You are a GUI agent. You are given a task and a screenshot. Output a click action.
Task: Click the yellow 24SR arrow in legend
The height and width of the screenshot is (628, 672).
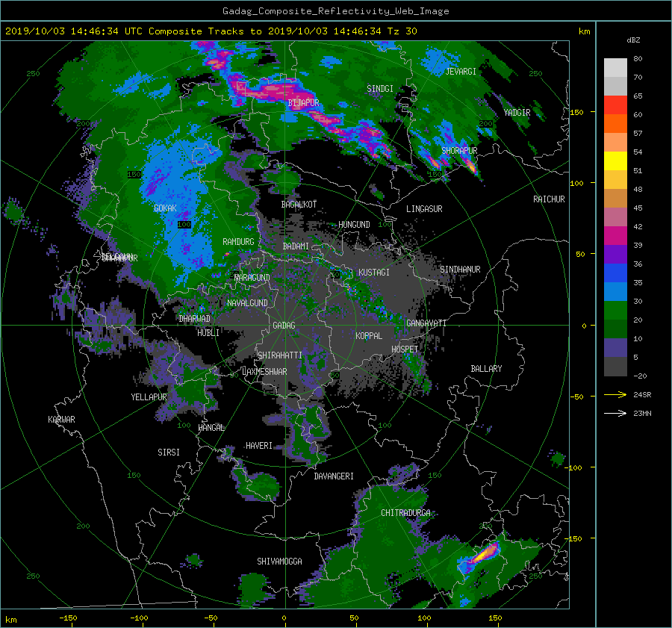pos(615,394)
